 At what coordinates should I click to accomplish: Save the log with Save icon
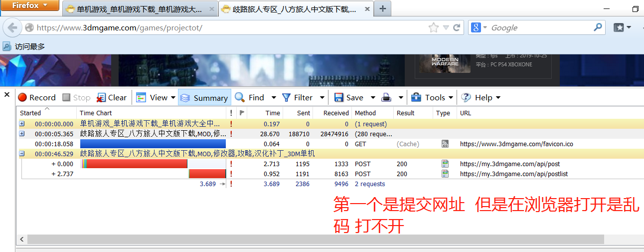(339, 98)
